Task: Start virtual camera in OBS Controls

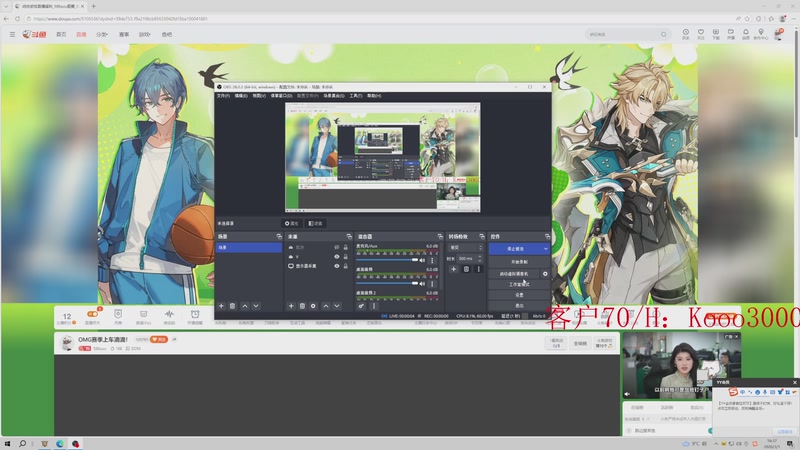Action: point(514,274)
